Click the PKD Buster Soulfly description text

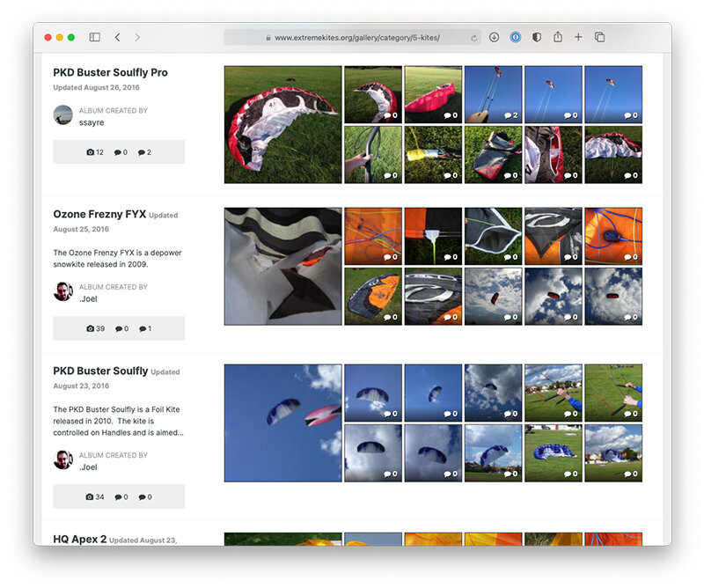click(119, 421)
